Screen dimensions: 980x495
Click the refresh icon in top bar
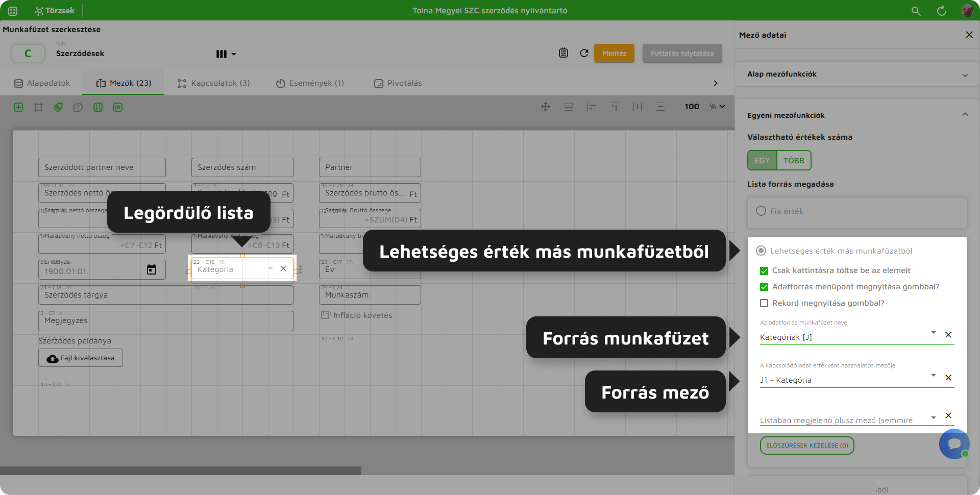[x=942, y=11]
